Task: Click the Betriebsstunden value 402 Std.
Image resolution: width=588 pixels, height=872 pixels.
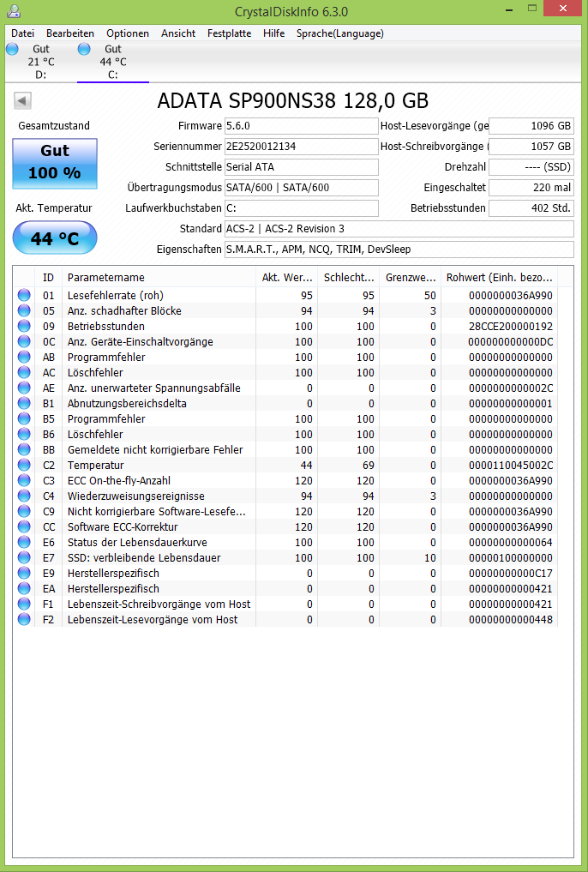Action: (x=531, y=208)
